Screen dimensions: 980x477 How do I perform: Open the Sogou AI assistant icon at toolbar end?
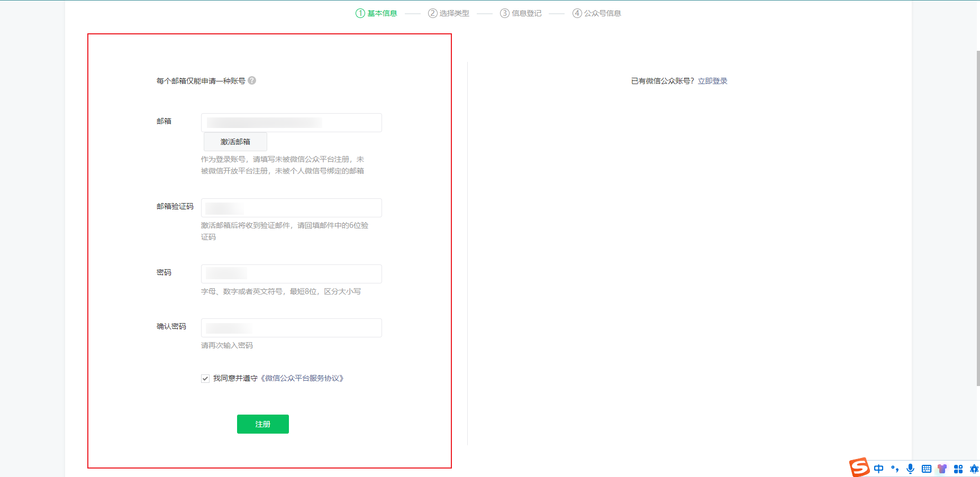(x=974, y=469)
